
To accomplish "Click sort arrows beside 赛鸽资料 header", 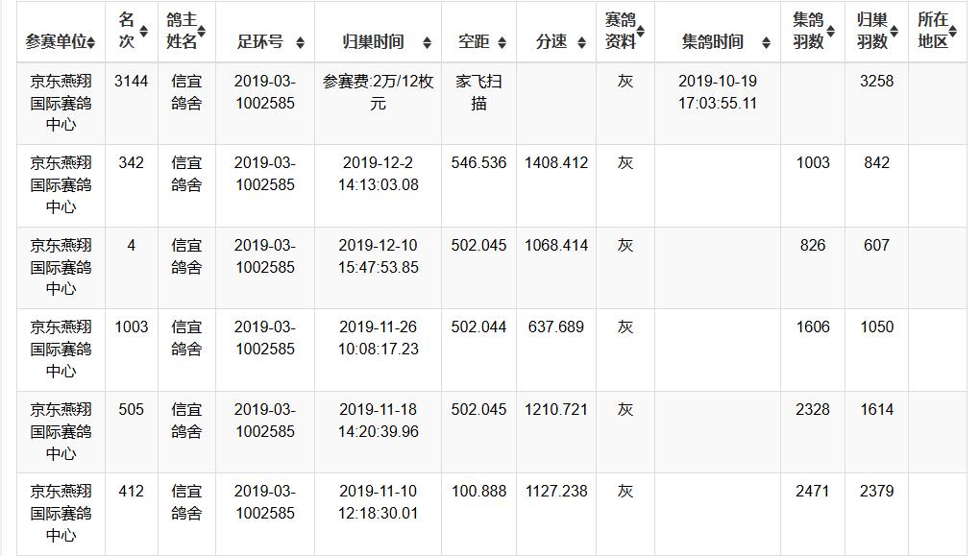I will click(x=641, y=31).
